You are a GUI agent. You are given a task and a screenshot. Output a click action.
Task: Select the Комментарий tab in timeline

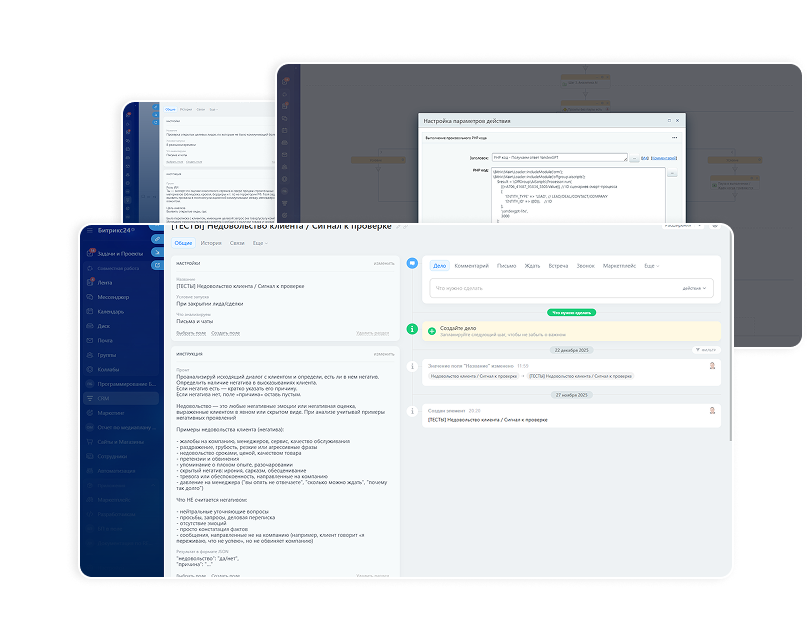point(471,266)
